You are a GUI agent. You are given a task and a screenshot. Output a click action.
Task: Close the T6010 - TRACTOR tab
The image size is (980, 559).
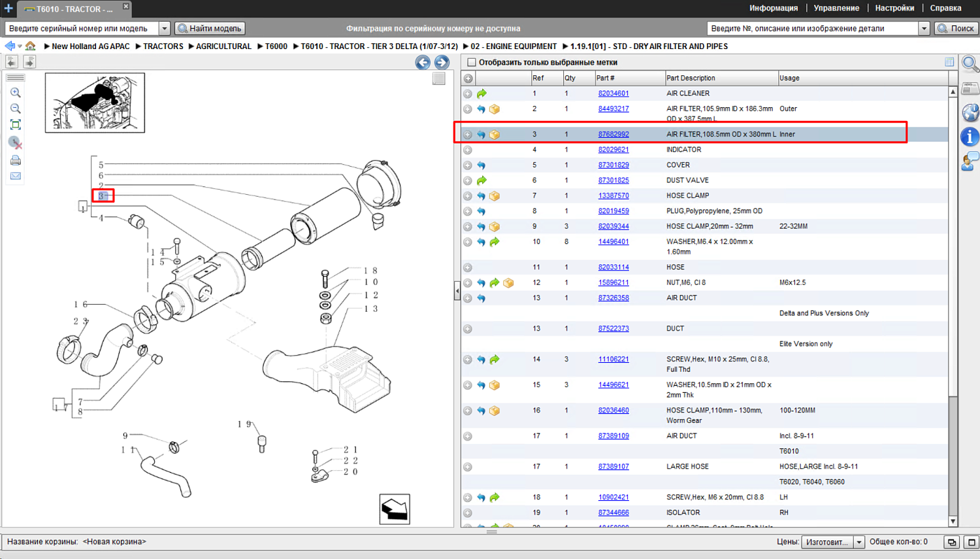(126, 7)
